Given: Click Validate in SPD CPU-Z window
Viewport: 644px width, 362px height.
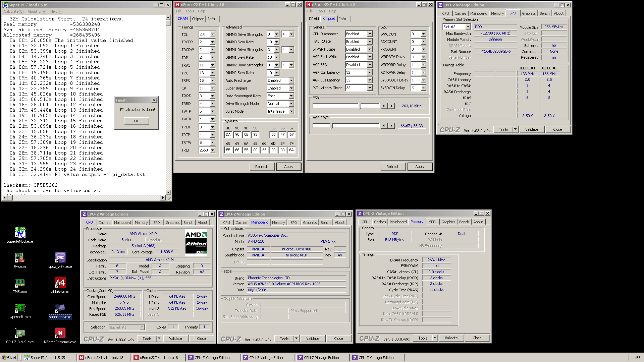Looking at the screenshot, I should [532, 129].
